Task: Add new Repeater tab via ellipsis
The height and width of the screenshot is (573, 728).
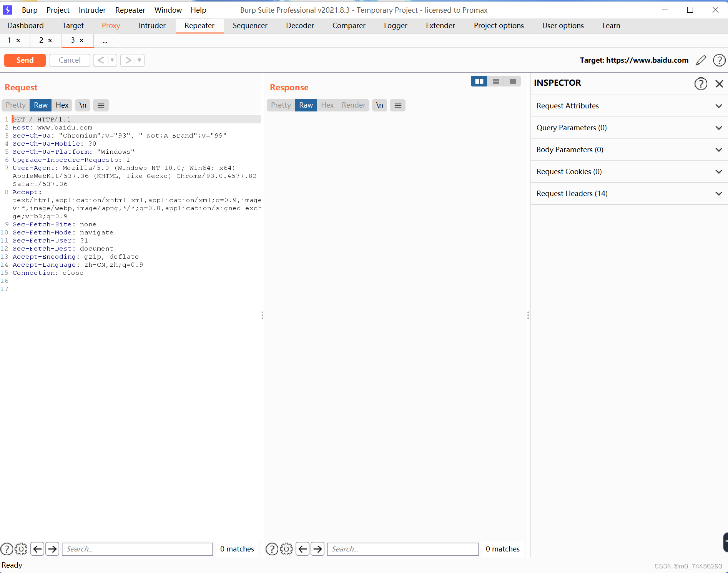Action: pos(105,40)
